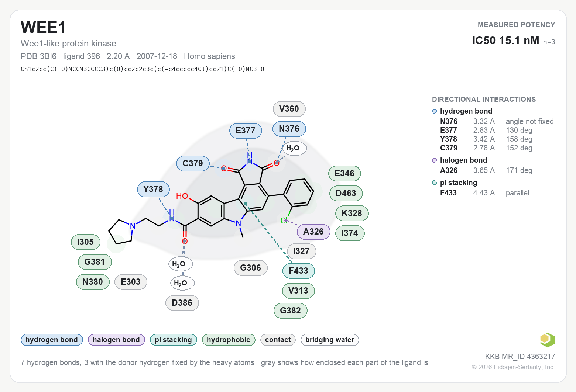The image size is (576, 392).
Task: Click the N376 residue bubble in the diagram
Action: tap(289, 129)
